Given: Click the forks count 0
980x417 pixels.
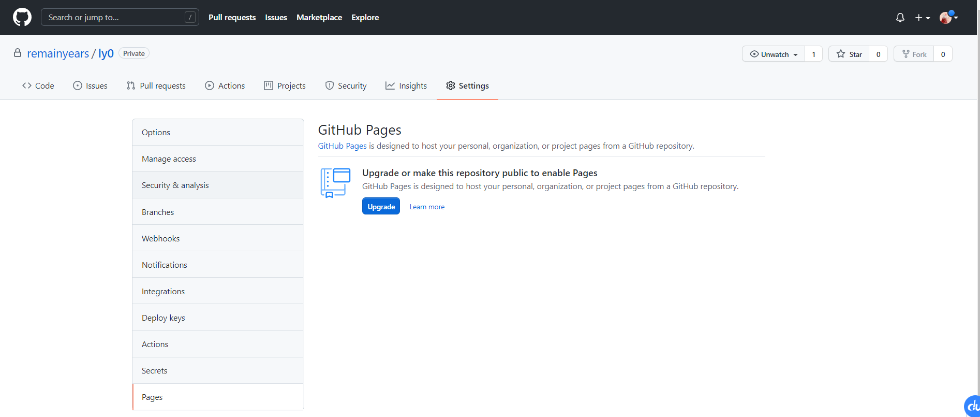Looking at the screenshot, I should click(943, 54).
